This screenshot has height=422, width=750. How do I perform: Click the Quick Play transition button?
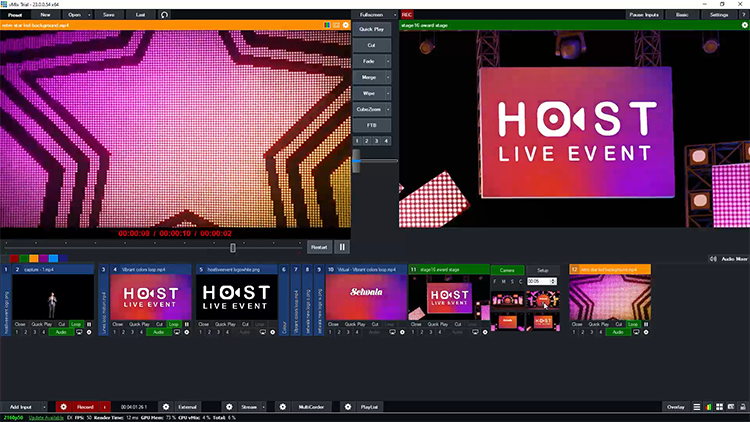tap(371, 31)
